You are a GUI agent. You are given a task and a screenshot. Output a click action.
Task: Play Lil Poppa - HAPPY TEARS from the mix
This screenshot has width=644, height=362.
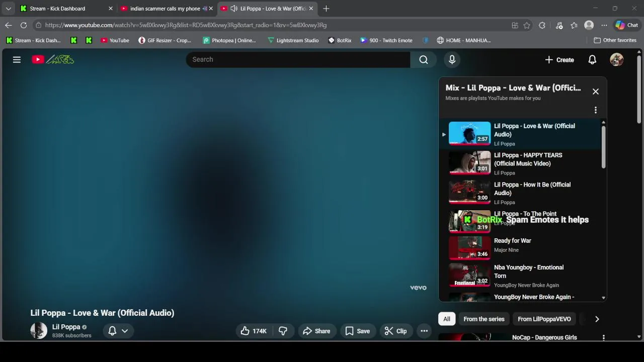point(520,163)
